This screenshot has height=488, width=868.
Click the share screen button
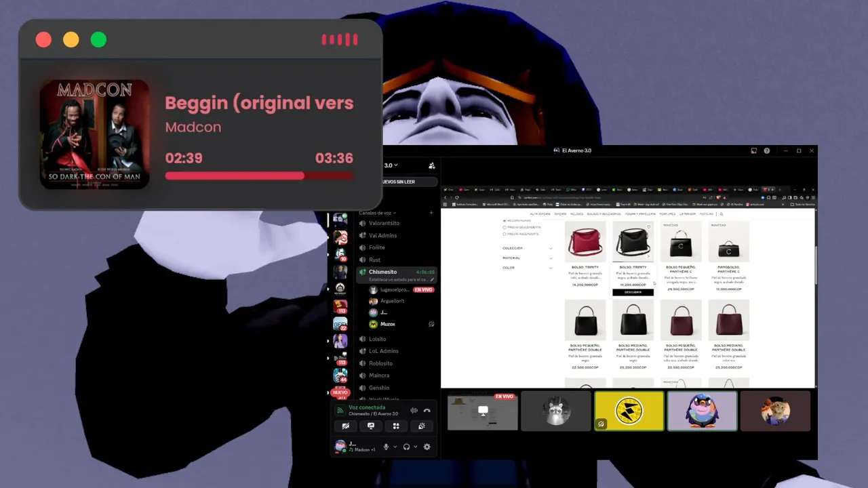click(x=371, y=426)
